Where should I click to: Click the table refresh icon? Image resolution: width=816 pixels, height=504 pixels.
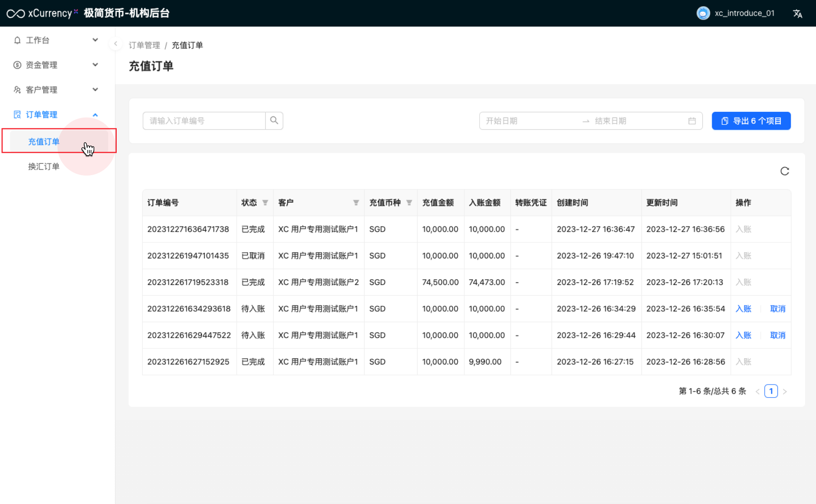tap(785, 171)
